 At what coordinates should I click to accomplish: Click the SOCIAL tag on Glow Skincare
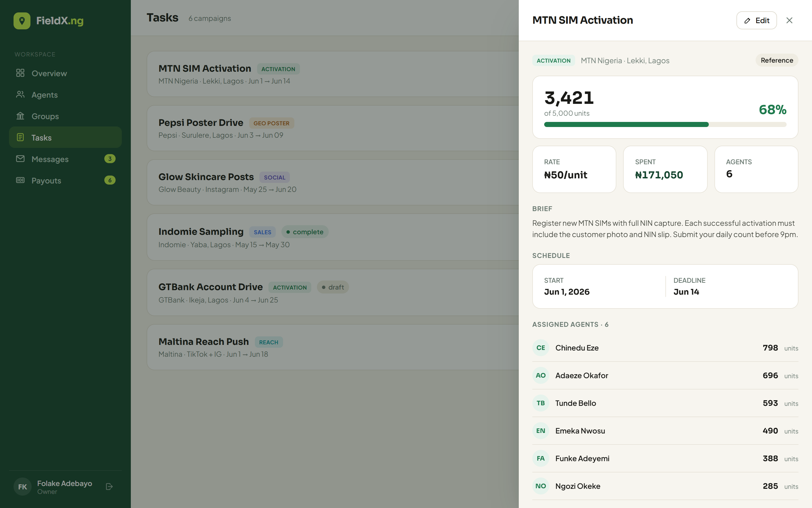coord(274,177)
